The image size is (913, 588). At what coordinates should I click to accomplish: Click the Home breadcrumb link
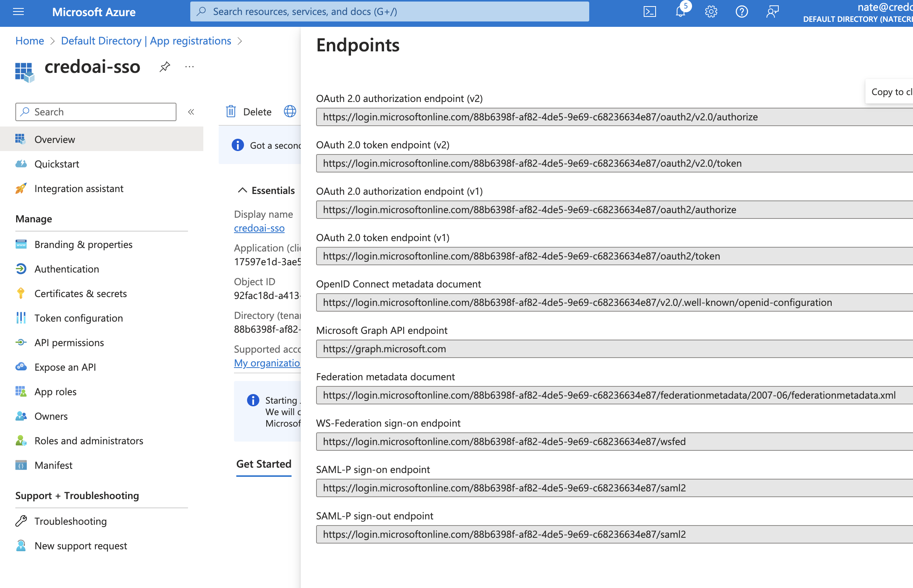(x=30, y=41)
